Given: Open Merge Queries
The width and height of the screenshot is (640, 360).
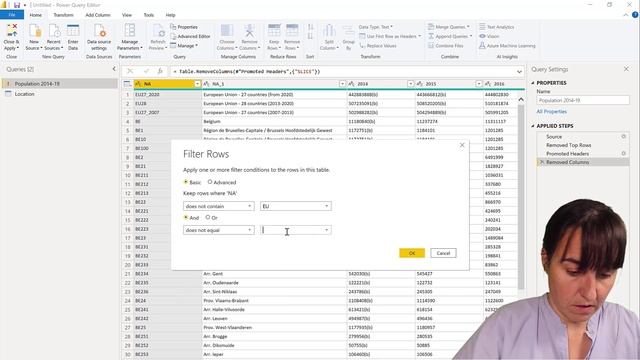Looking at the screenshot, I should click(x=449, y=27).
